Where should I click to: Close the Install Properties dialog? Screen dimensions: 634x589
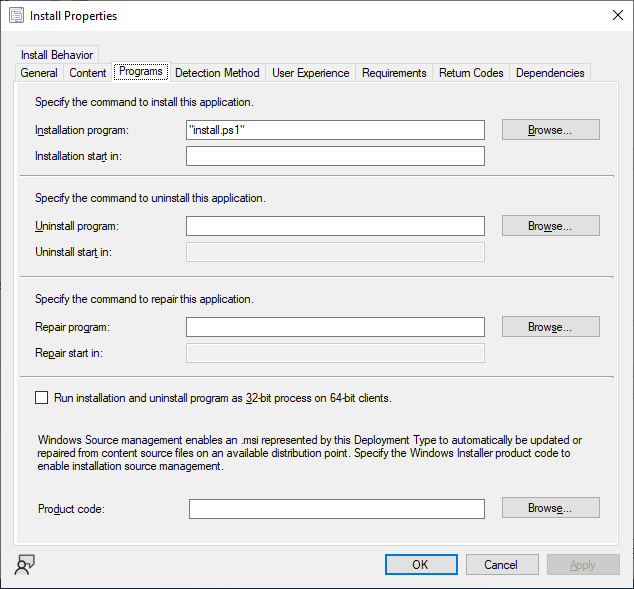click(617, 15)
